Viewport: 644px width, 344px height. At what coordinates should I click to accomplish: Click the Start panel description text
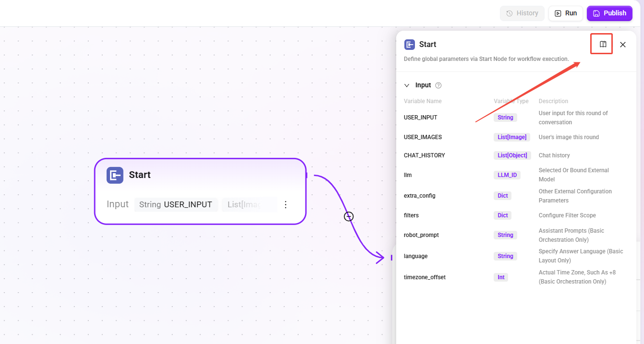tap(486, 59)
